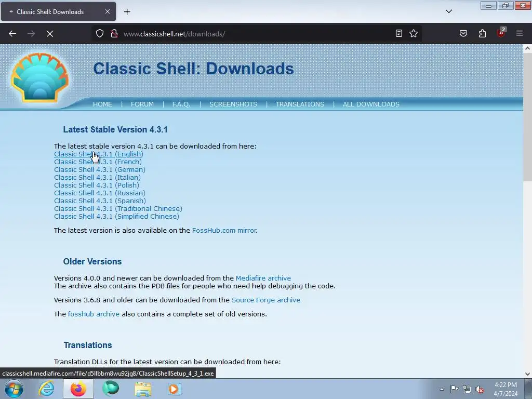Stop loading the page with the X button
Viewport: 532px width, 399px height.
(49, 34)
